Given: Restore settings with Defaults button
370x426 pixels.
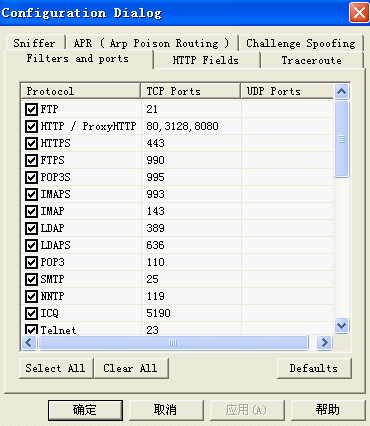Looking at the screenshot, I should tap(314, 368).
